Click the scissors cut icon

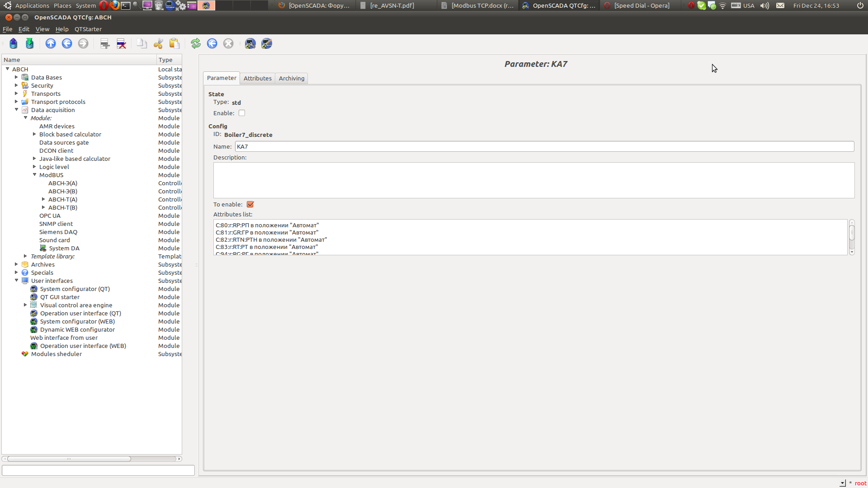point(158,43)
